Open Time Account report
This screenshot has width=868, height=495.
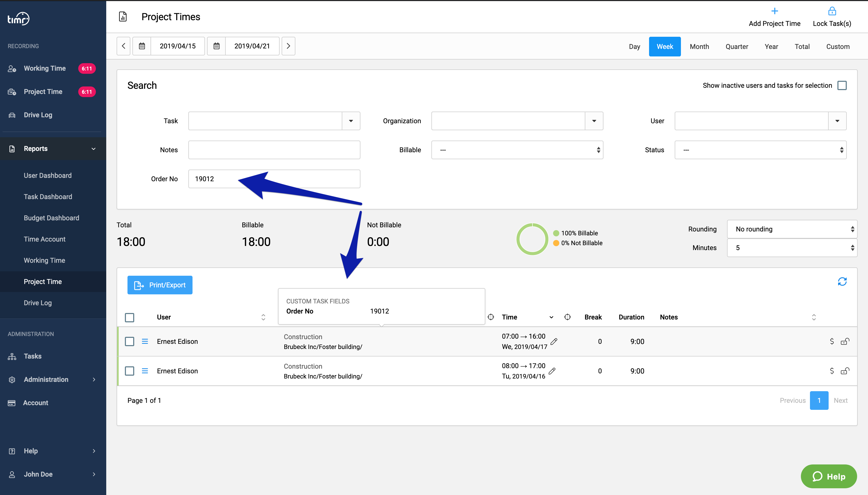[45, 239]
